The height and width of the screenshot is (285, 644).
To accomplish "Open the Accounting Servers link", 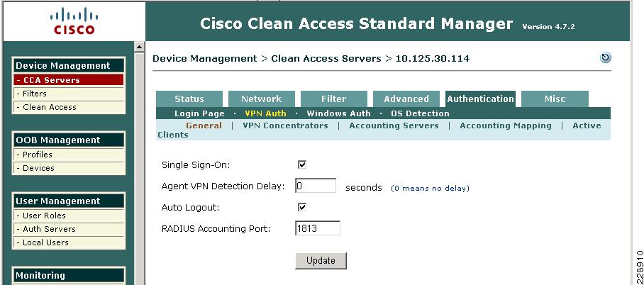I will (394, 125).
